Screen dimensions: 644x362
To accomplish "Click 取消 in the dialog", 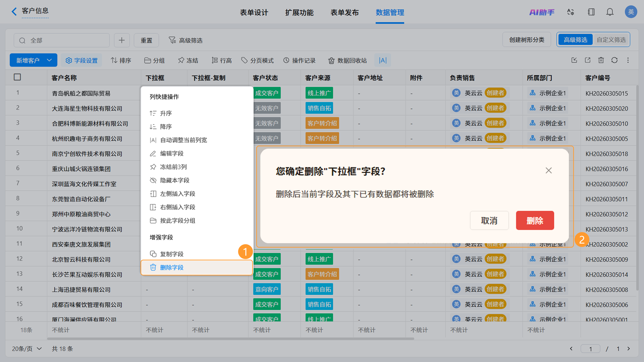I will click(x=489, y=220).
